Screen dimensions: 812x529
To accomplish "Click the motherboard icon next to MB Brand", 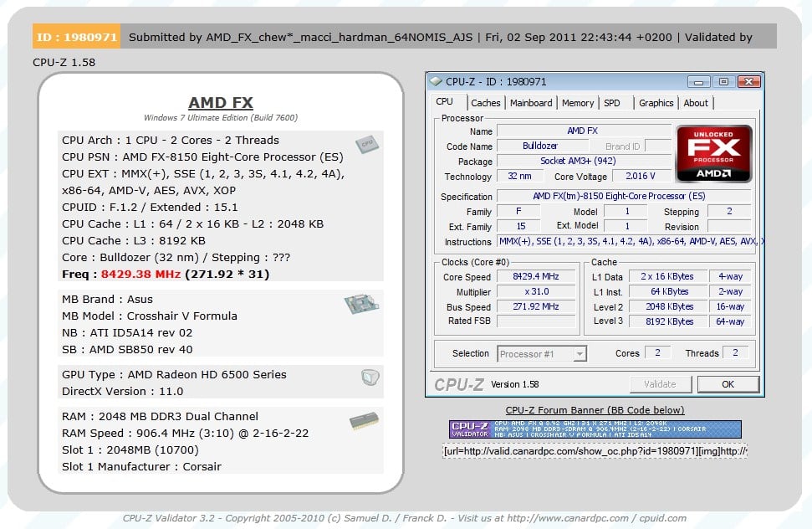I will tap(361, 303).
